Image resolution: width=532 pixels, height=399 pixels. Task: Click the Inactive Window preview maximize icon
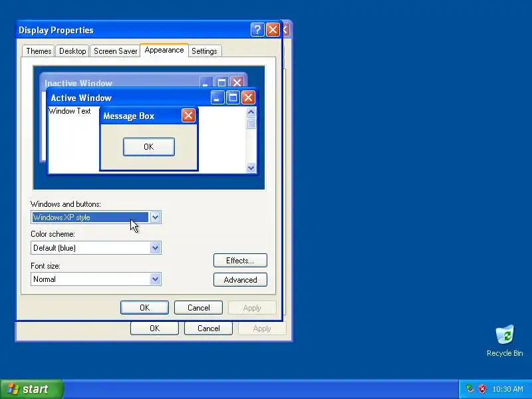[x=221, y=82]
